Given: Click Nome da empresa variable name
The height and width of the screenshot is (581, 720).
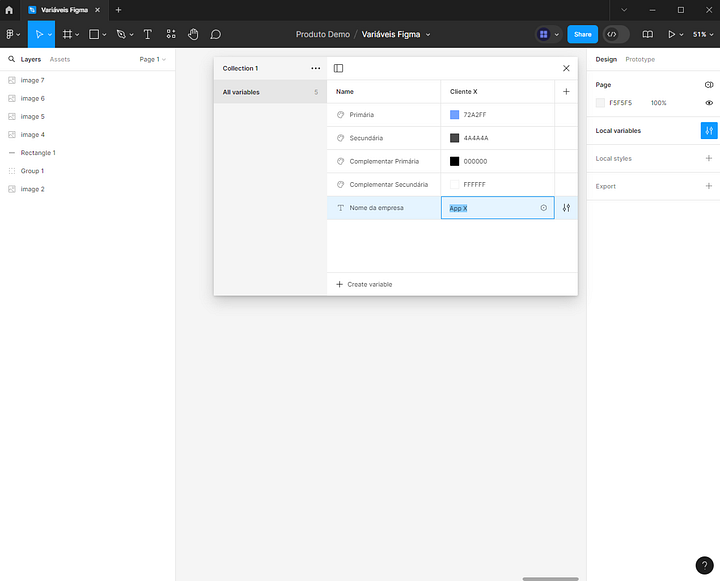Looking at the screenshot, I should coord(377,208).
